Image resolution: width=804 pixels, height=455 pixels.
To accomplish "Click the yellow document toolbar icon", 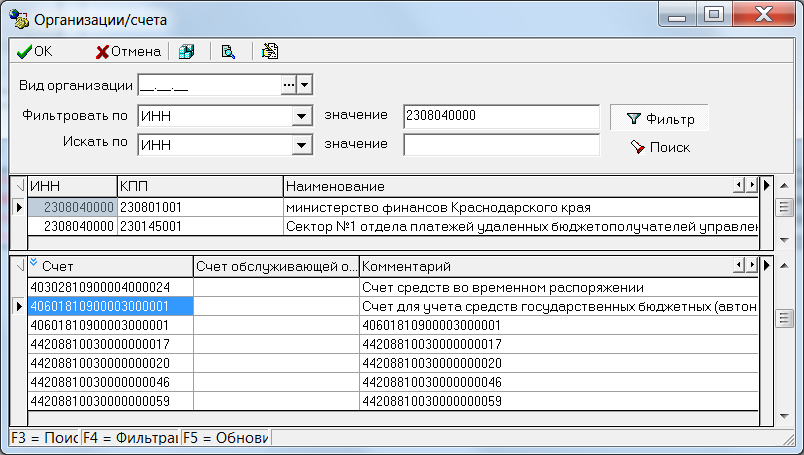I will [x=270, y=51].
